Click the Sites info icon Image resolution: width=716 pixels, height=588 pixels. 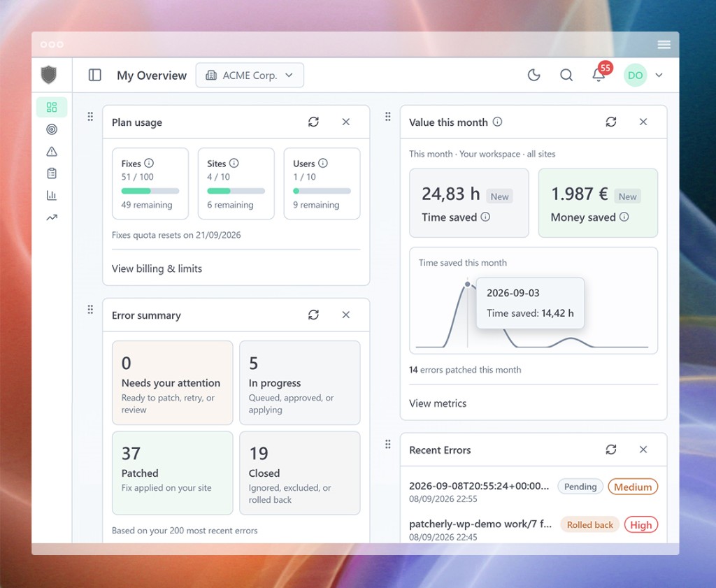point(234,163)
